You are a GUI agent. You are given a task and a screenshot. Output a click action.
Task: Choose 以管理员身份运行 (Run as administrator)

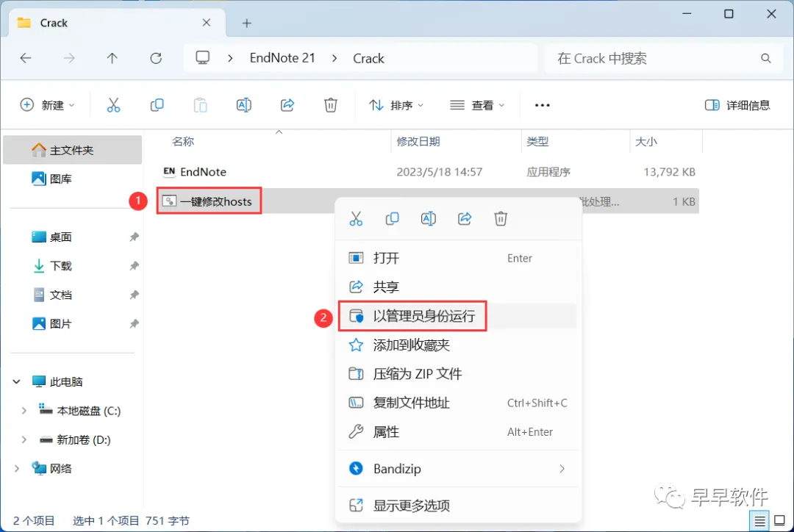coord(458,316)
